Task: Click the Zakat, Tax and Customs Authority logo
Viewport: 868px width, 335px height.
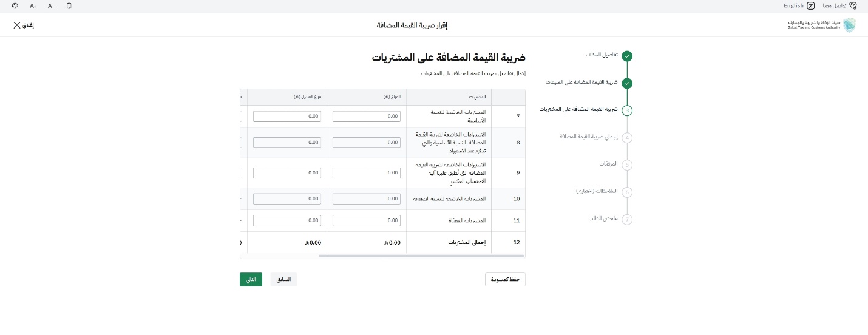Action: coord(821,25)
